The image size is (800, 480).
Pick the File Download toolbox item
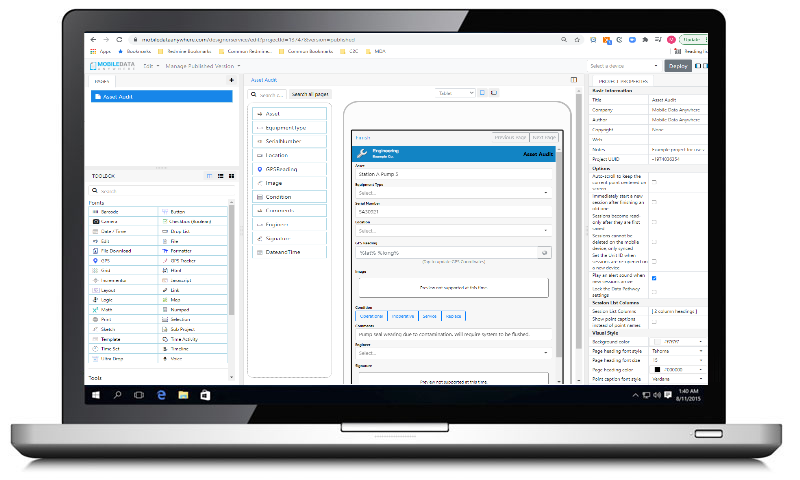[x=117, y=251]
